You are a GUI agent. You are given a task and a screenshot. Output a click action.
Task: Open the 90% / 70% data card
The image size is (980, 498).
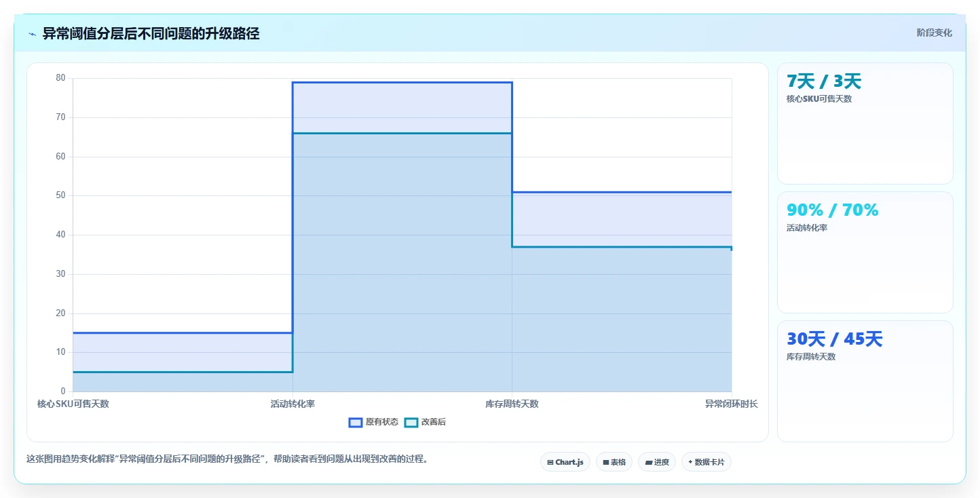[865, 252]
